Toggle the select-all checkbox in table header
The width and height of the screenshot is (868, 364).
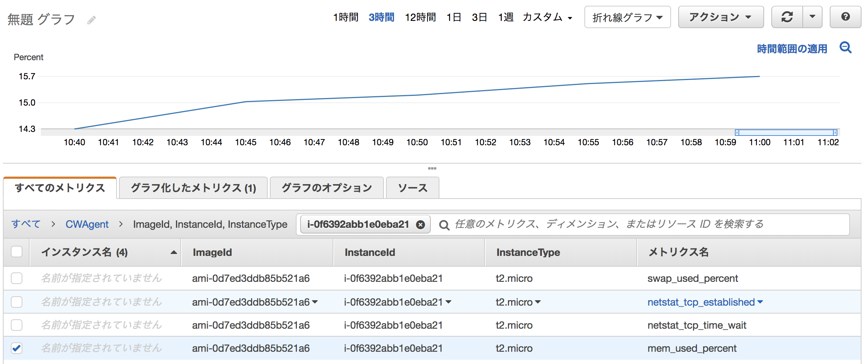tap(17, 252)
